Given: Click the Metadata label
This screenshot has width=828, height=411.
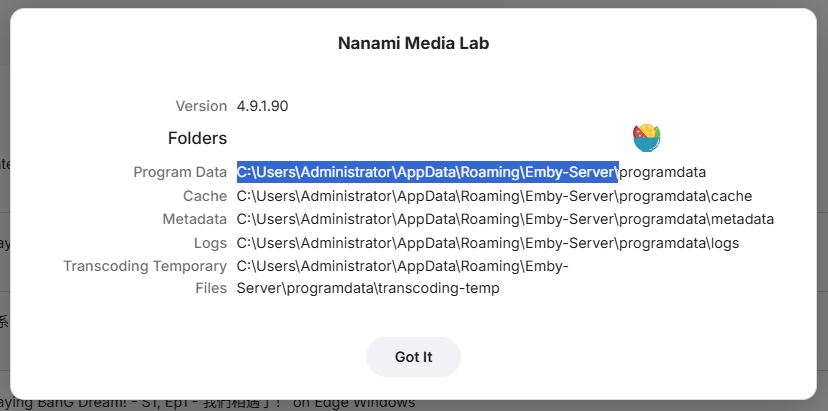Looking at the screenshot, I should (194, 219).
